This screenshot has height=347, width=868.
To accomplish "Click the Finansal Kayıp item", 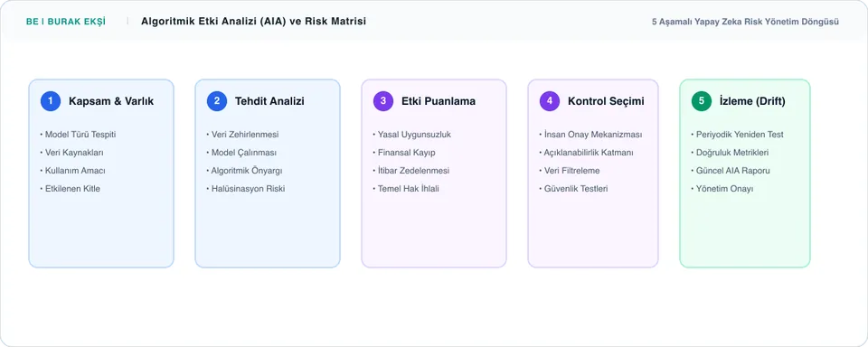I will (404, 152).
